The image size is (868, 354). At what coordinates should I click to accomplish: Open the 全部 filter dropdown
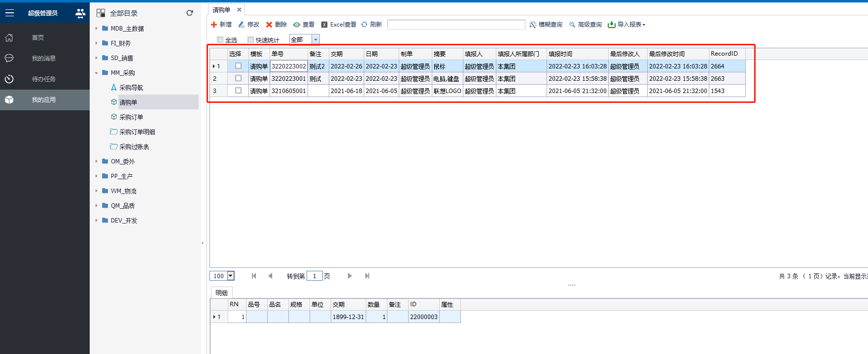(315, 40)
